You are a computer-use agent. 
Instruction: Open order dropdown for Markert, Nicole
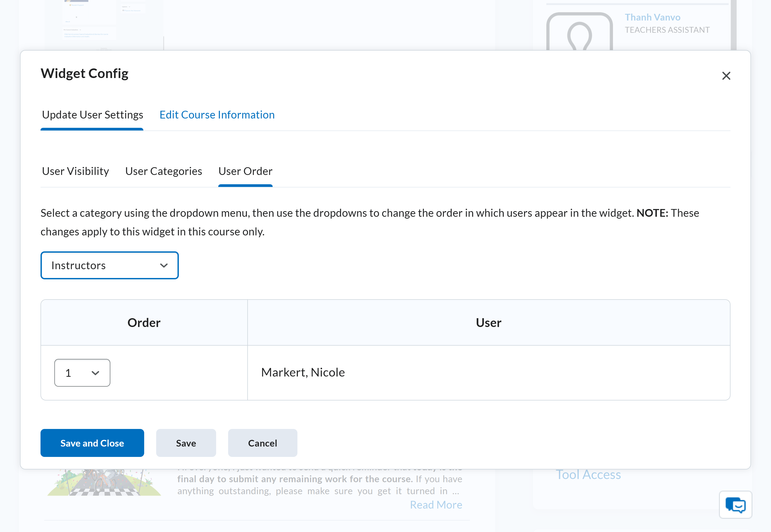click(82, 373)
